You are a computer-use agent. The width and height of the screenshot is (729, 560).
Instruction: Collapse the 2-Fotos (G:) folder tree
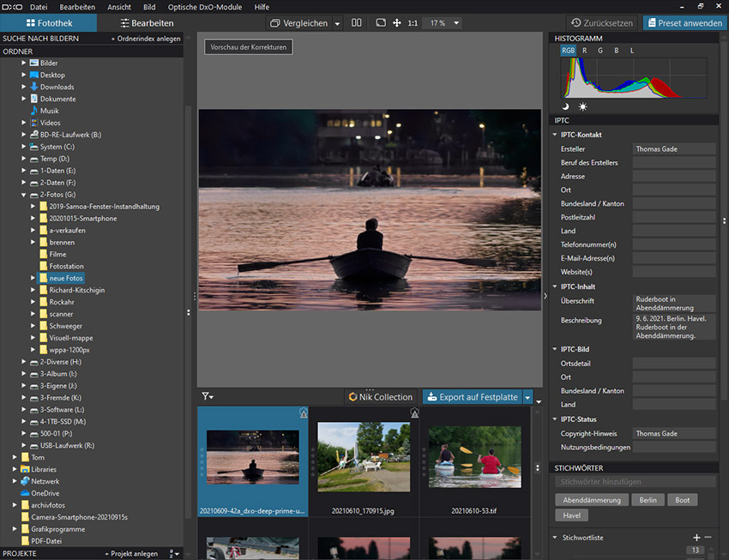click(25, 195)
